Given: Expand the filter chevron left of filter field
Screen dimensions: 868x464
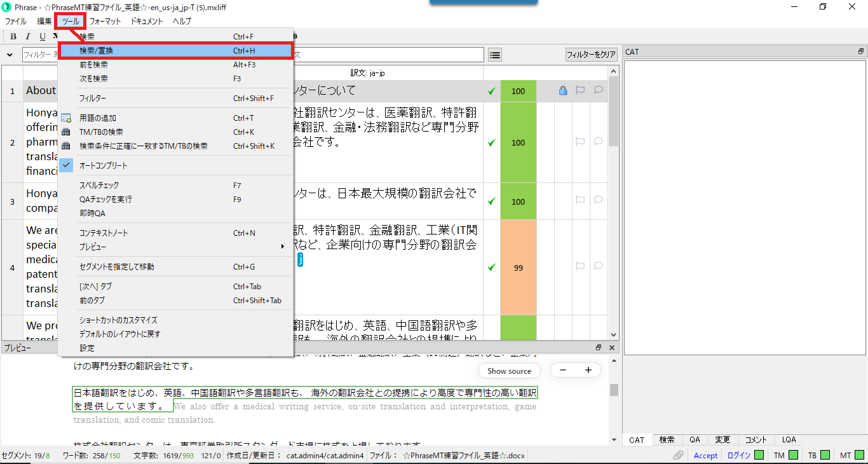Looking at the screenshot, I should 10,55.
